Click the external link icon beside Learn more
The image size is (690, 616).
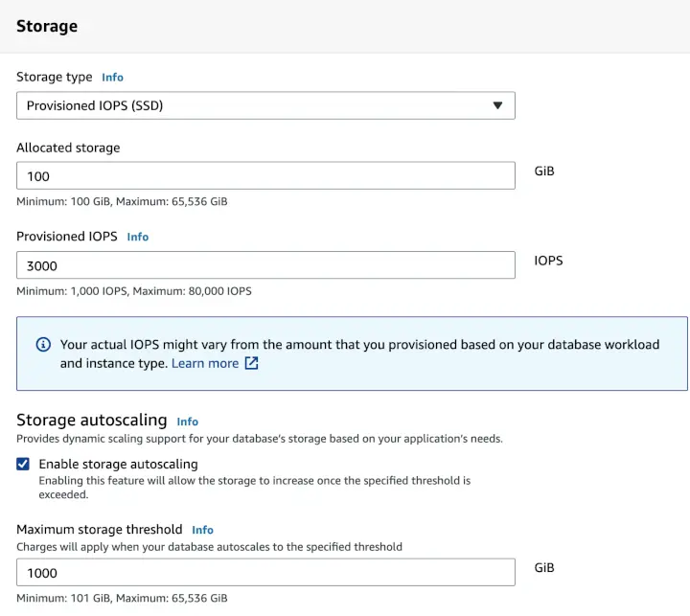click(x=252, y=363)
